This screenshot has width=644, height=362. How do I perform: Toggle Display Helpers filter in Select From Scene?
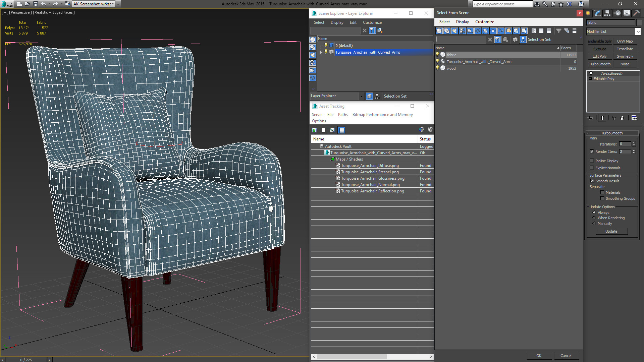point(470,31)
